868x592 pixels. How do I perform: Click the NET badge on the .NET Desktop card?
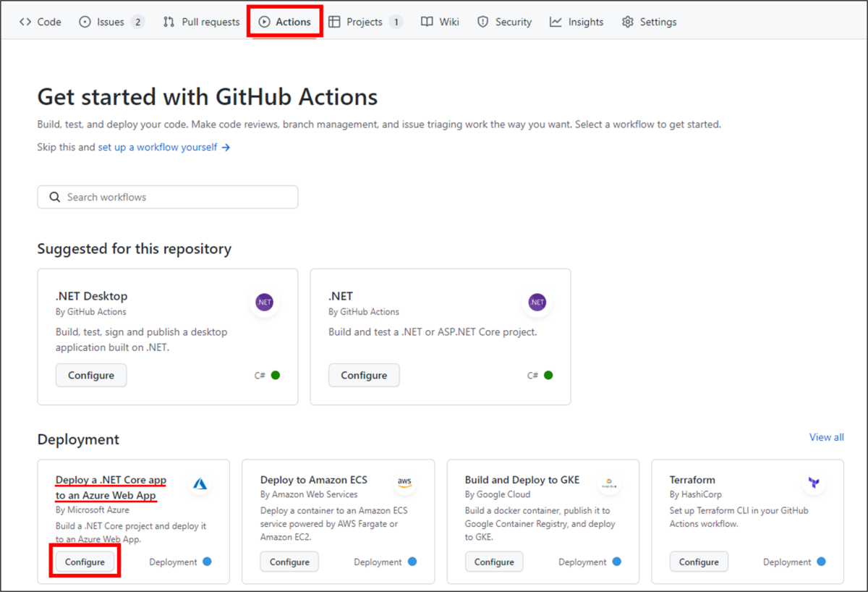coord(264,303)
